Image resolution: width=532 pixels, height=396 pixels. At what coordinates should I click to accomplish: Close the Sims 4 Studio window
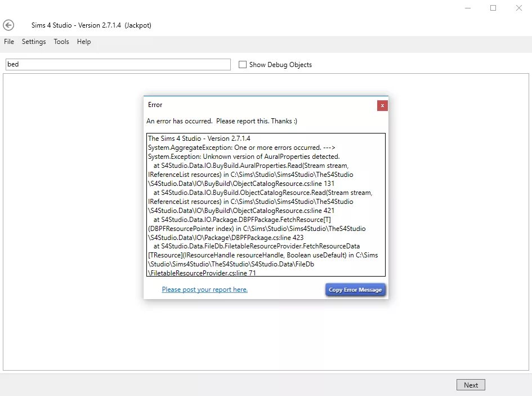(518, 8)
